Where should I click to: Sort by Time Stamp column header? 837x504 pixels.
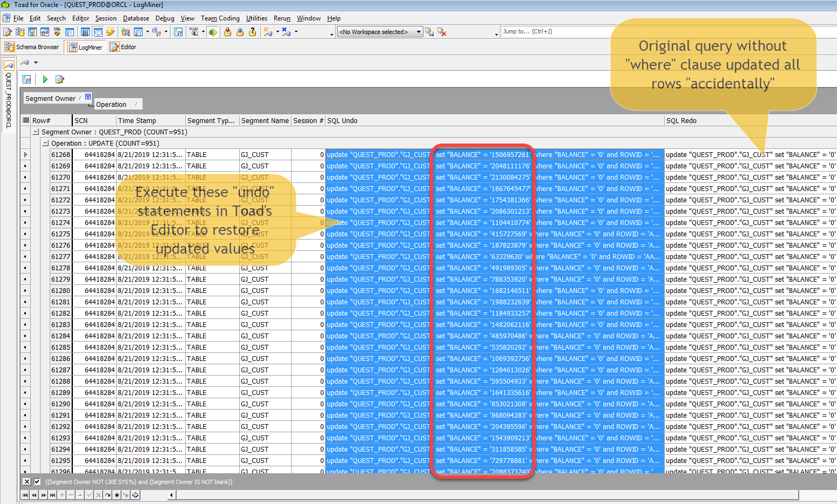[151, 120]
